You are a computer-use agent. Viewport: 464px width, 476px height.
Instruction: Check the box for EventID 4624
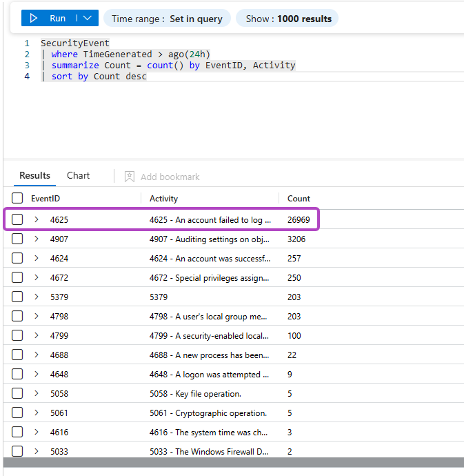(x=17, y=258)
